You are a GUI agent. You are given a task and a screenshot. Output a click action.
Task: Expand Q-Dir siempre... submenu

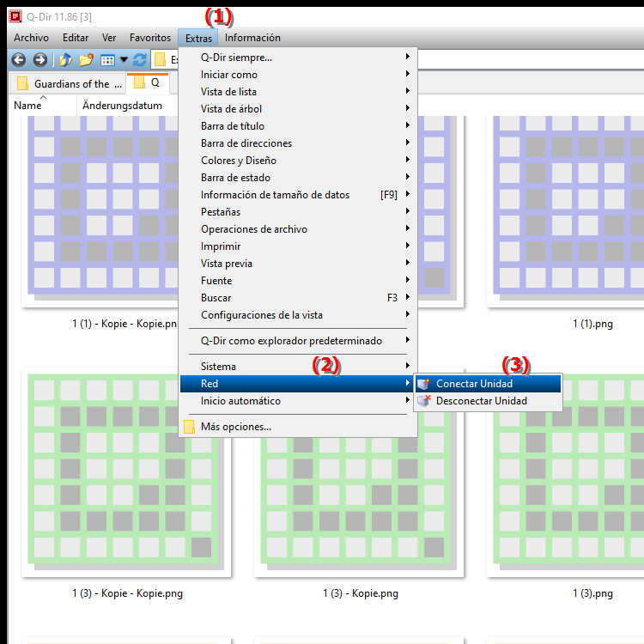(299, 58)
